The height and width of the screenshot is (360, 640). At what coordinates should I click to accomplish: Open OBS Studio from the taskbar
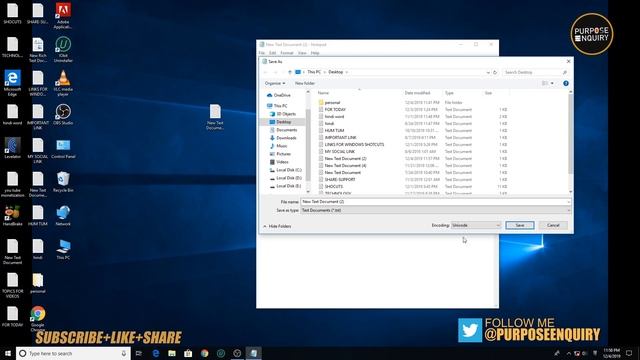pyautogui.click(x=237, y=353)
